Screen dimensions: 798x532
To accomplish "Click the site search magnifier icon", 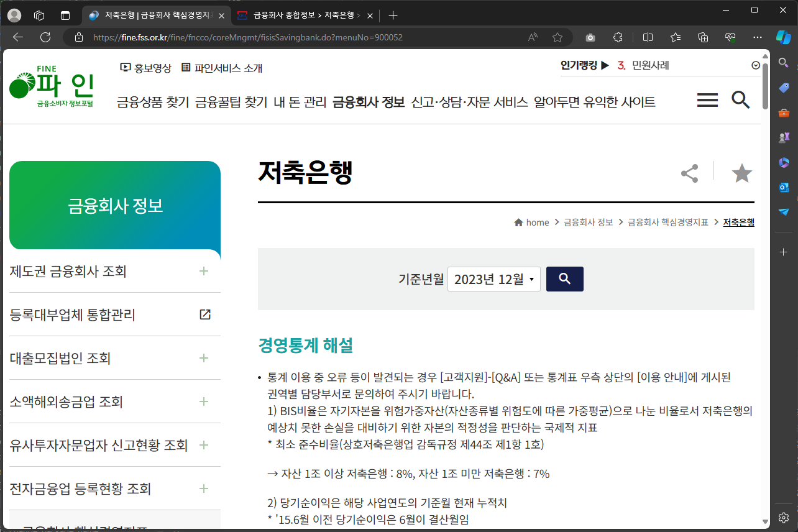I will pos(740,99).
